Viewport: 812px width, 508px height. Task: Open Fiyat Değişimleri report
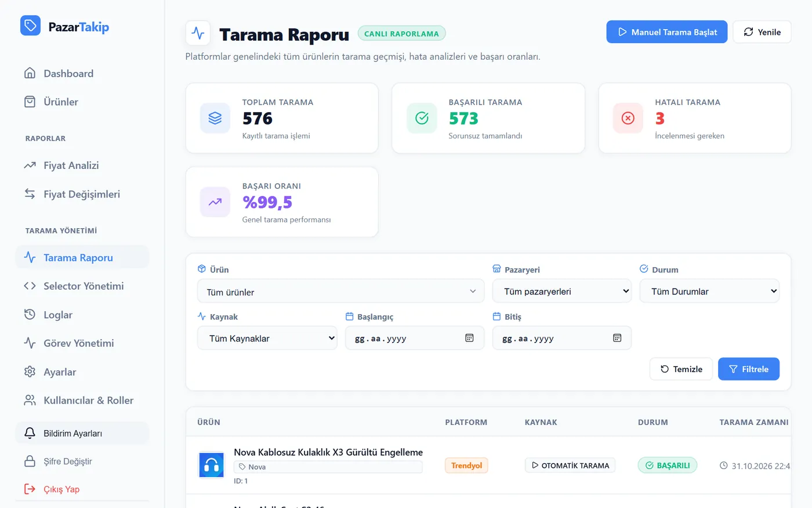tap(82, 194)
